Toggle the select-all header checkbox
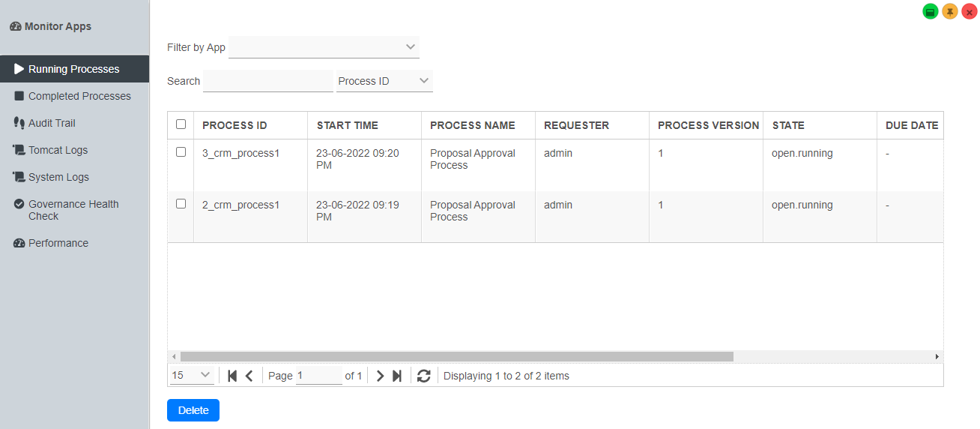Viewport: 980px width, 429px height. (x=181, y=124)
